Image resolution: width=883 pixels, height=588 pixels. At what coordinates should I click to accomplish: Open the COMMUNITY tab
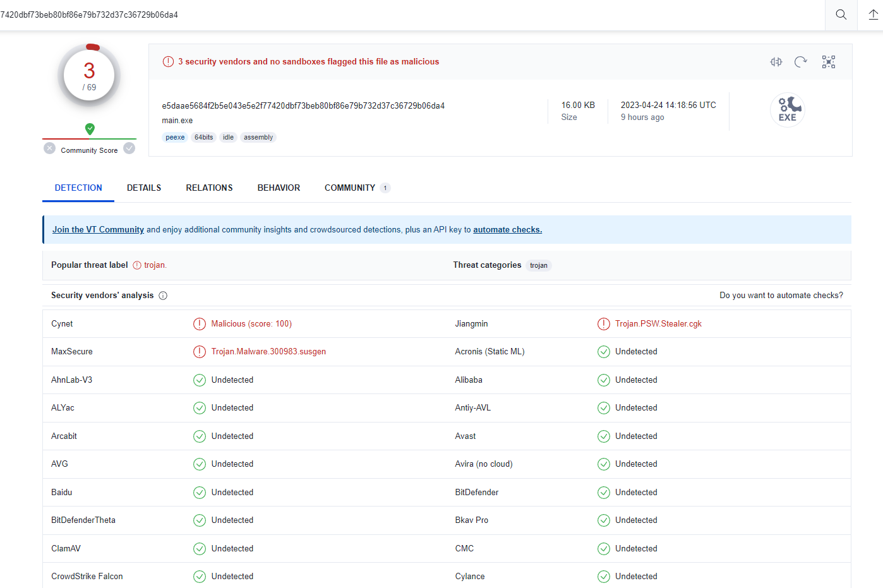357,188
